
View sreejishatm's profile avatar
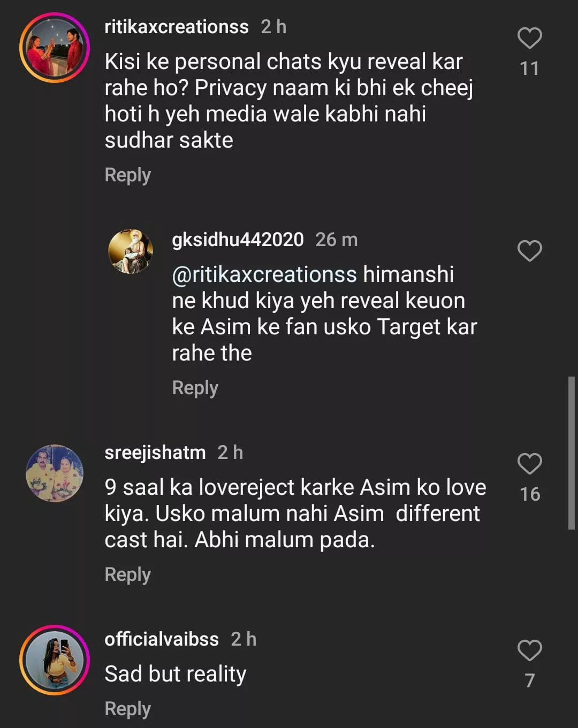55,473
